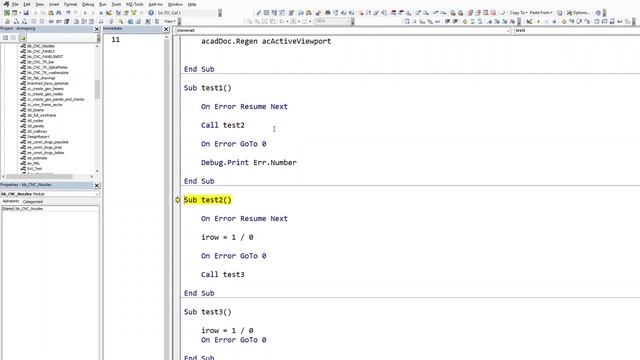Close the Project explorer panel
Screen dimensions: 640x360
[x=97, y=29]
